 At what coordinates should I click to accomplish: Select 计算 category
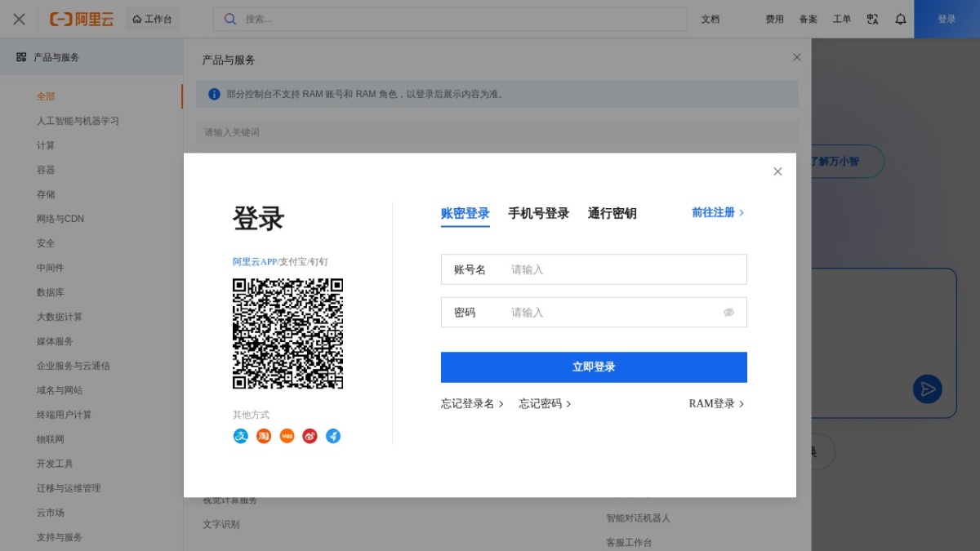(x=46, y=145)
